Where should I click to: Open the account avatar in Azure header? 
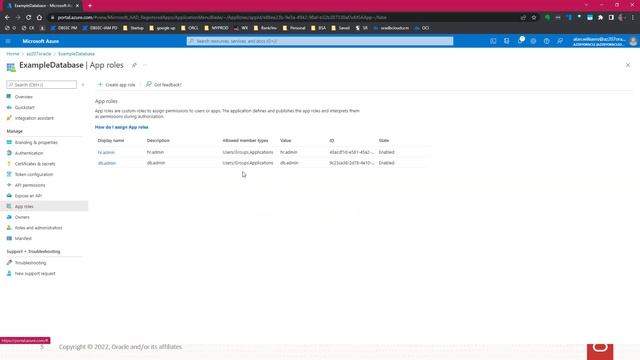633,41
